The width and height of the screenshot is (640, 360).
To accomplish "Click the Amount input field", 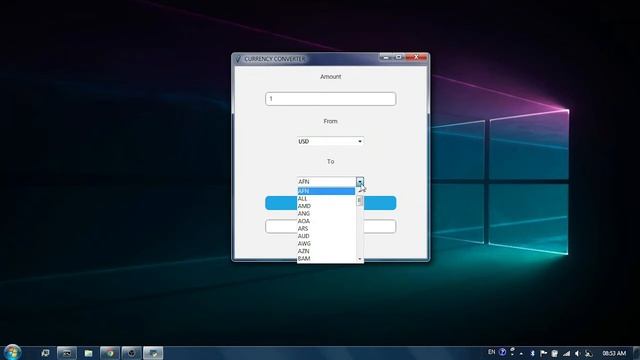I will pos(330,99).
